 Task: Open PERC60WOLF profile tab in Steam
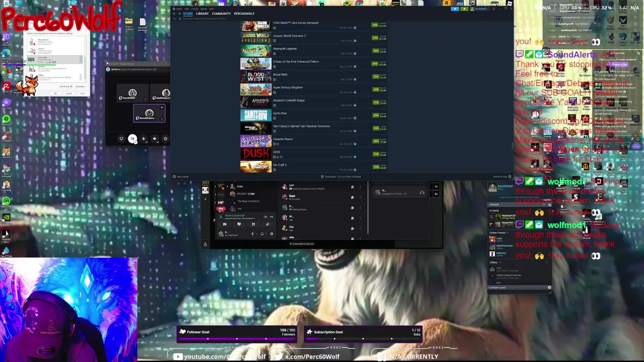pos(244,14)
